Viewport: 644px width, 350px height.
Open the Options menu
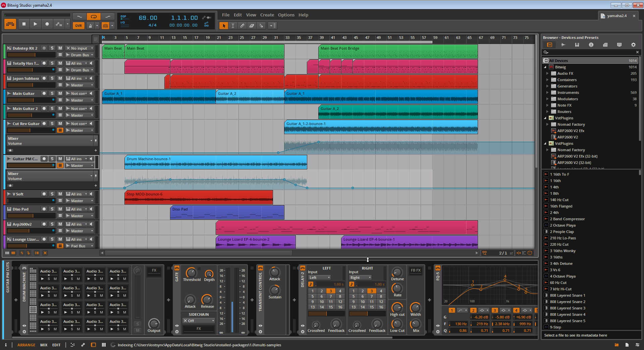click(286, 15)
